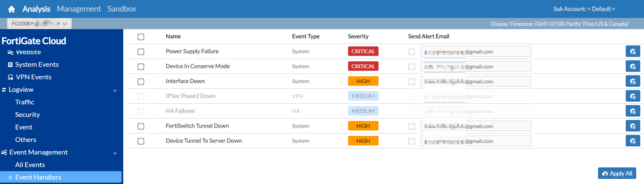The image size is (644, 184).
Task: Click the CRITICAL badge for Device In Conserve Mode
Action: [x=363, y=66]
